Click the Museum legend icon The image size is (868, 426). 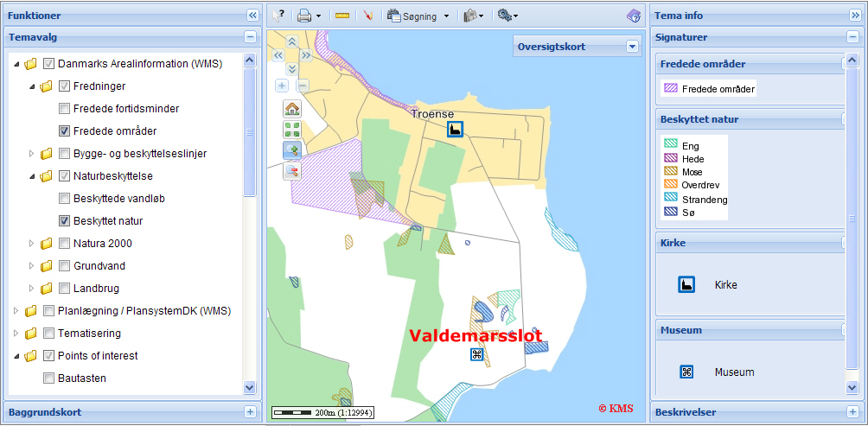(x=686, y=372)
